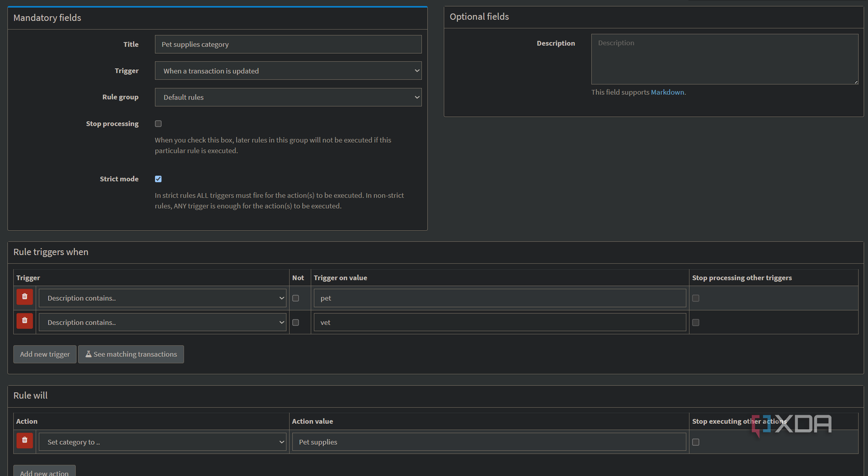Delete the "pet" trigger row
Viewport: 868px width, 476px height.
tap(24, 297)
